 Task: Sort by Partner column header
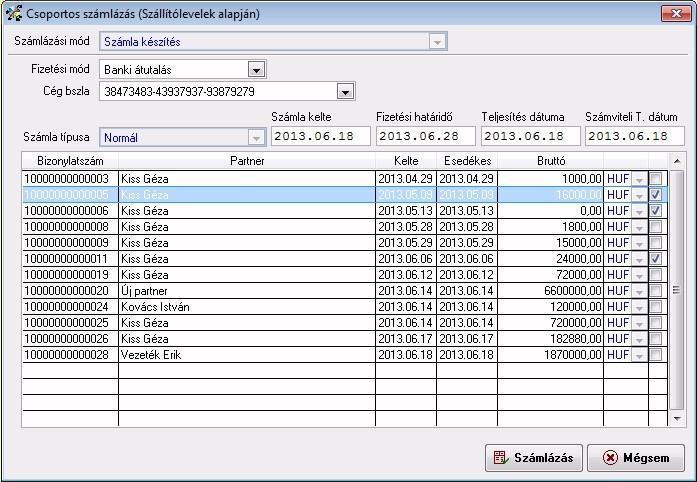pyautogui.click(x=247, y=161)
